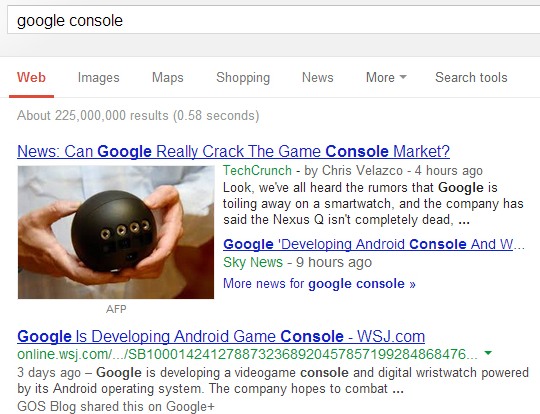Open Search tools options
Viewport: 540px width, 414px height.
click(471, 77)
